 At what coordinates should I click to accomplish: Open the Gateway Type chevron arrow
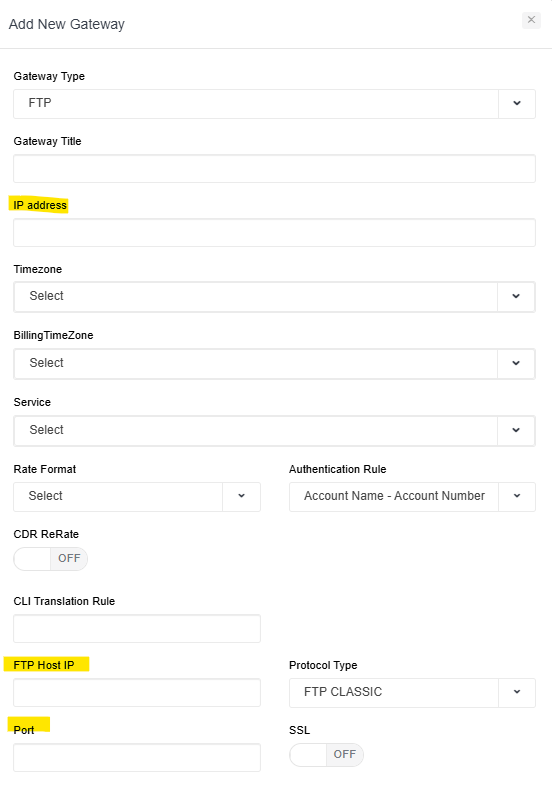[517, 103]
